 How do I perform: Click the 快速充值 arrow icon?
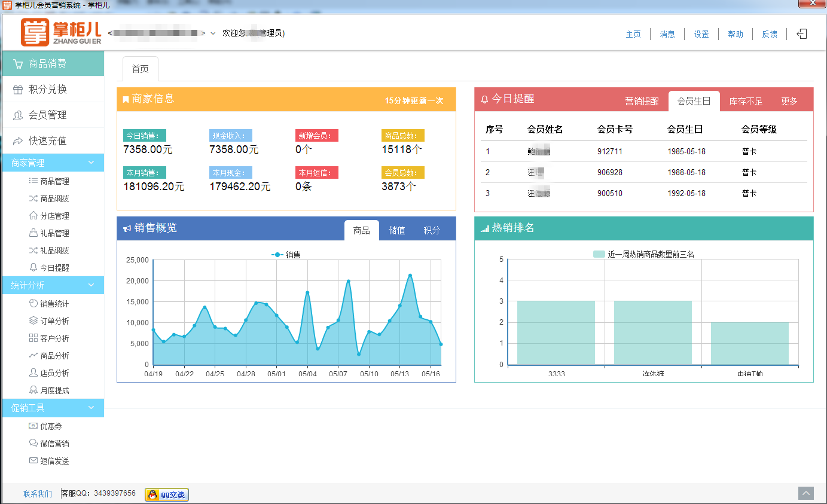click(18, 141)
